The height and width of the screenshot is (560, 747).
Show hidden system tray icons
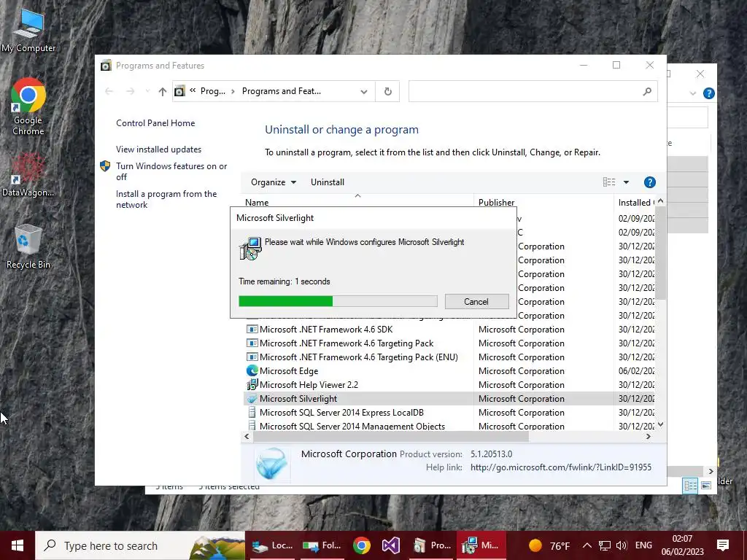(587, 545)
